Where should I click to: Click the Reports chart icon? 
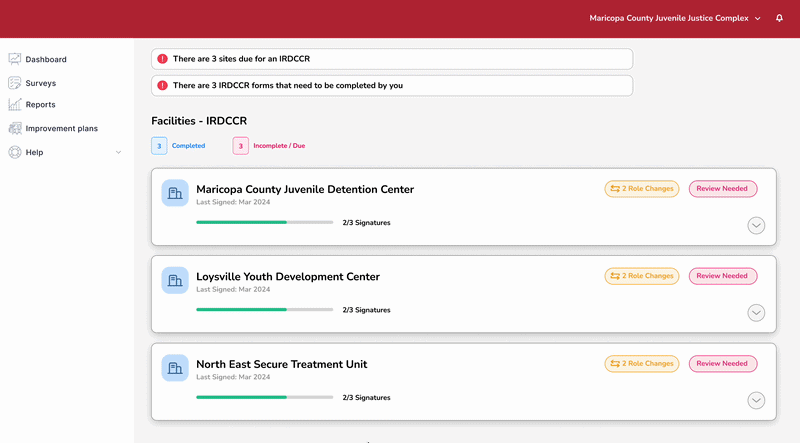(x=15, y=104)
